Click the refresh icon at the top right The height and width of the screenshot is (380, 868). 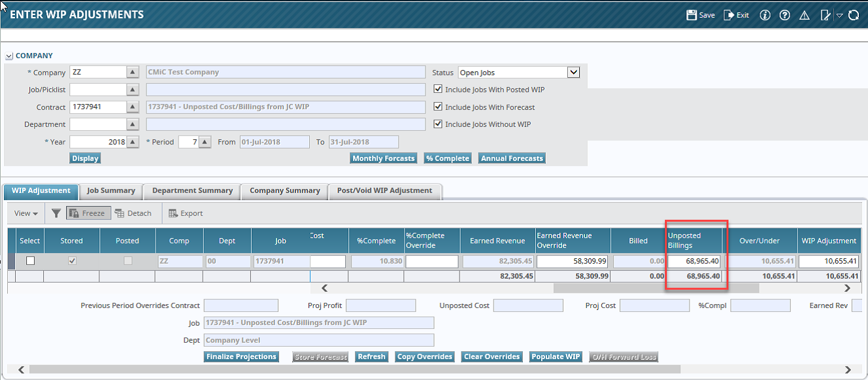click(x=854, y=14)
